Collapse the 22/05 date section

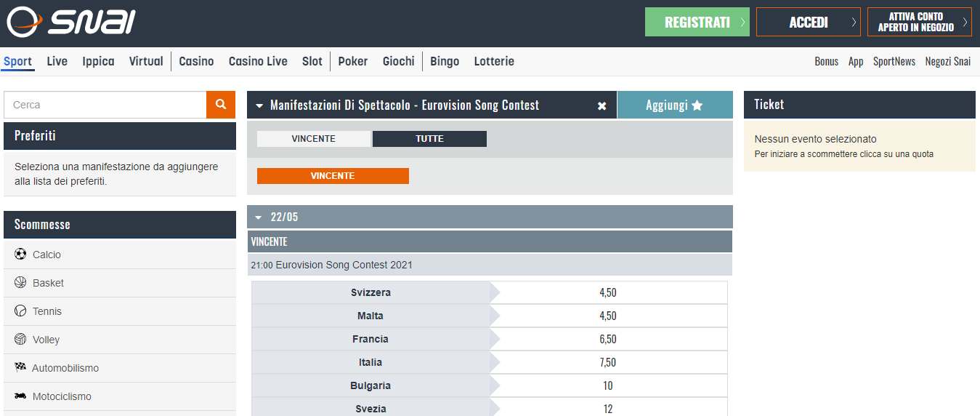[259, 217]
